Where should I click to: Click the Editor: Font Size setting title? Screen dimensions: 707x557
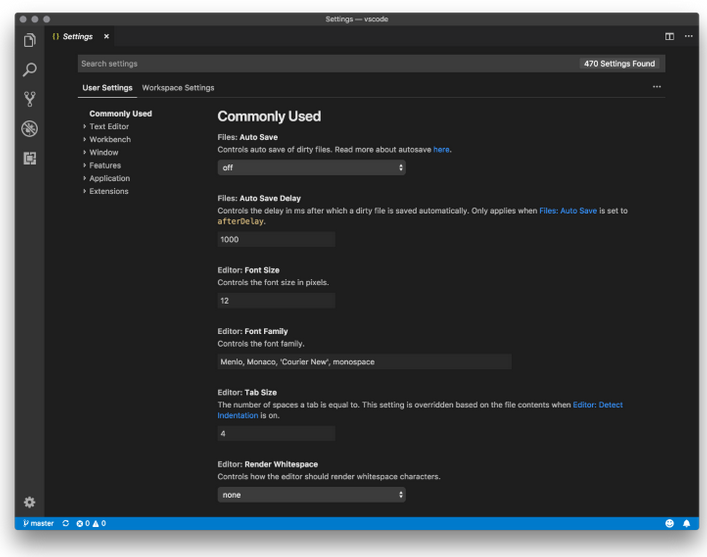pos(248,270)
